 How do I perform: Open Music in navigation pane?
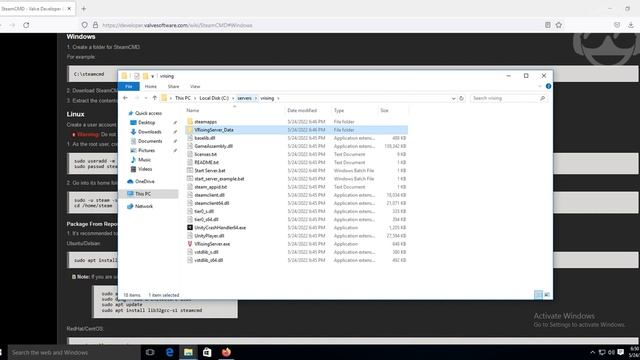point(144,160)
